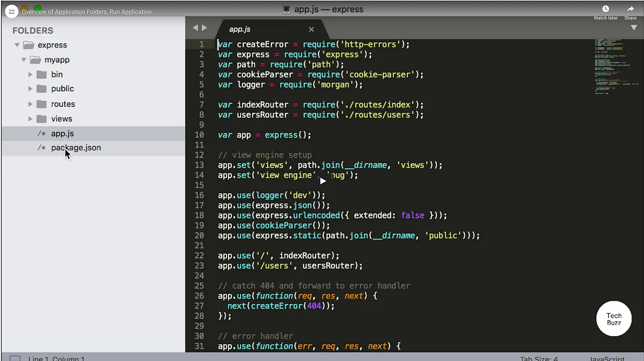Image resolution: width=644 pixels, height=361 pixels.
Task: Click the "app.use(logger('dev'));" line
Action: 272,196
